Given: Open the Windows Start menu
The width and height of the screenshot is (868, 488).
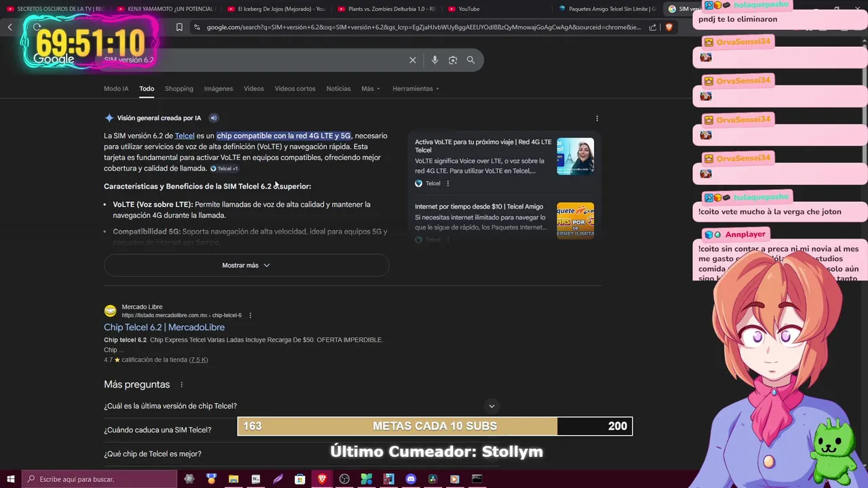Looking at the screenshot, I should 10,479.
